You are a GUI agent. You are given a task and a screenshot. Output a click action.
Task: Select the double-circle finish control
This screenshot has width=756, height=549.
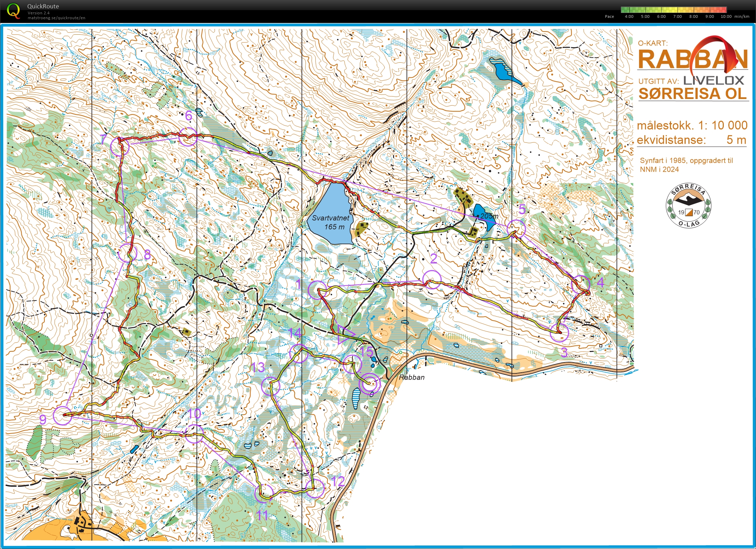370,384
